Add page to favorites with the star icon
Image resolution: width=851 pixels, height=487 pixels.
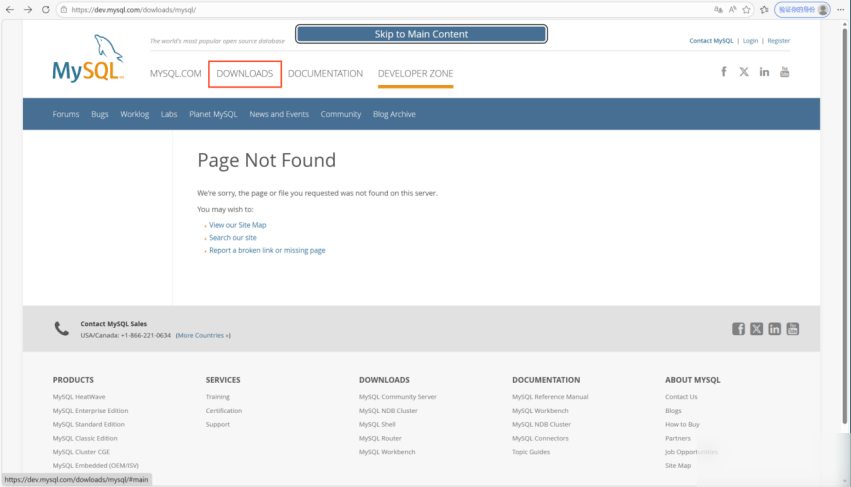point(747,10)
